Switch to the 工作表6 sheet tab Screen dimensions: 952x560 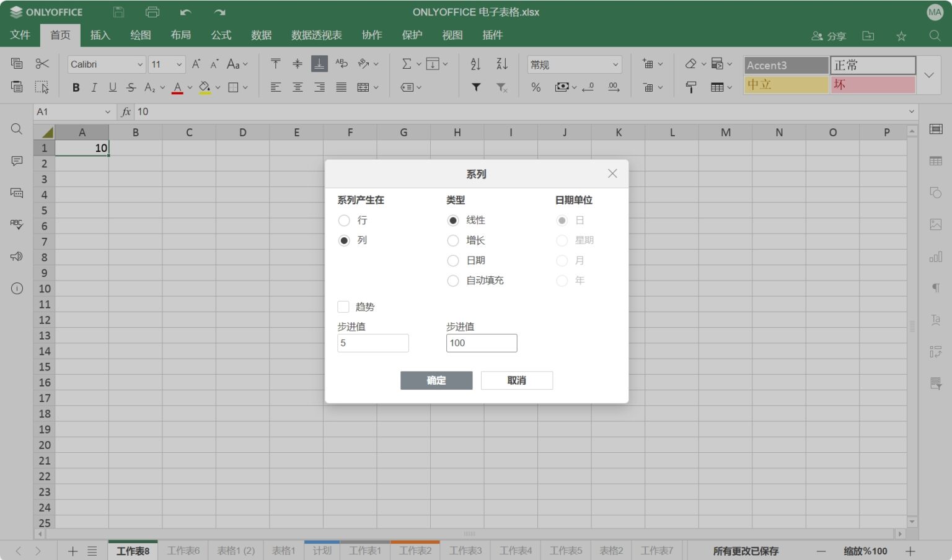[x=183, y=550]
